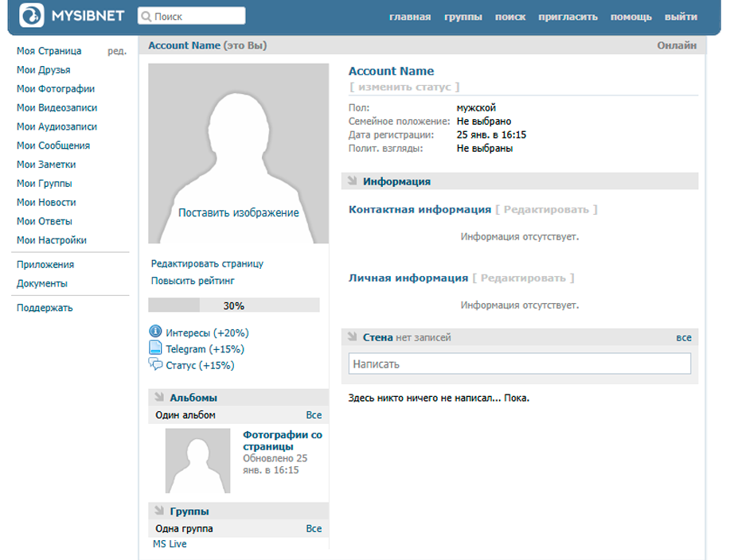Open Фотографии со страницы album thumbnail

point(197,461)
